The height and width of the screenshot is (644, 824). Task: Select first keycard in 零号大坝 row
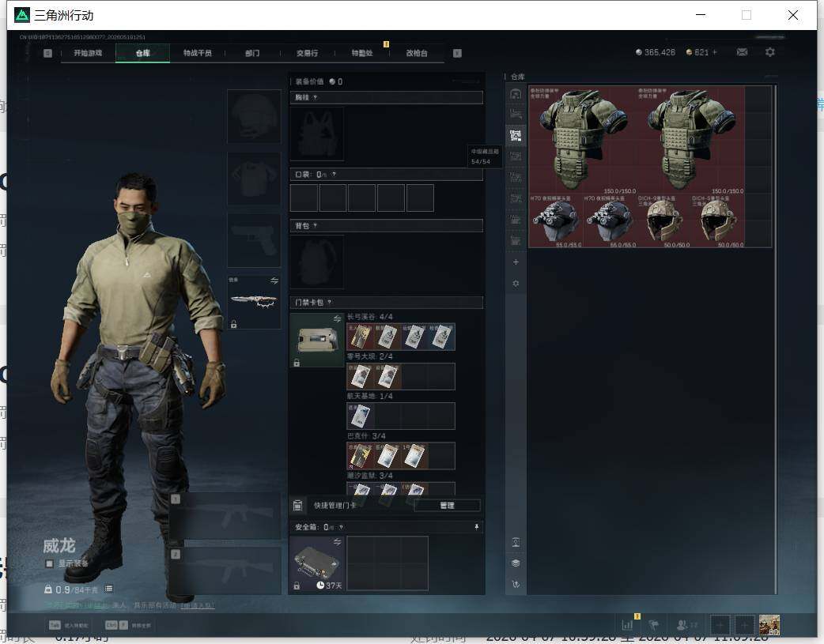(x=361, y=377)
